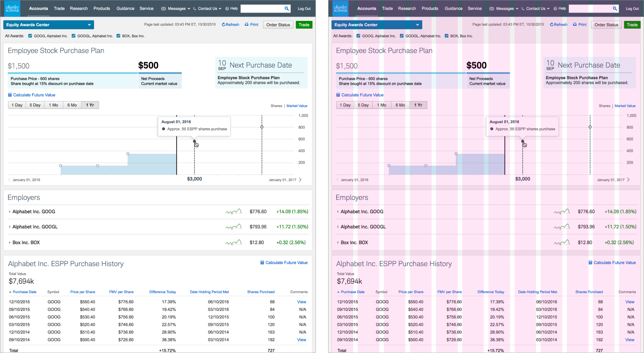Select the 1 Day chart range, left mockup
644x353 pixels.
pyautogui.click(x=17, y=105)
